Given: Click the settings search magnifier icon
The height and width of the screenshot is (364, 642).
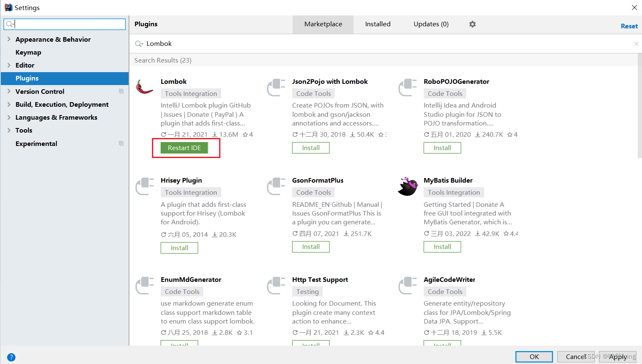Looking at the screenshot, I should point(10,24).
